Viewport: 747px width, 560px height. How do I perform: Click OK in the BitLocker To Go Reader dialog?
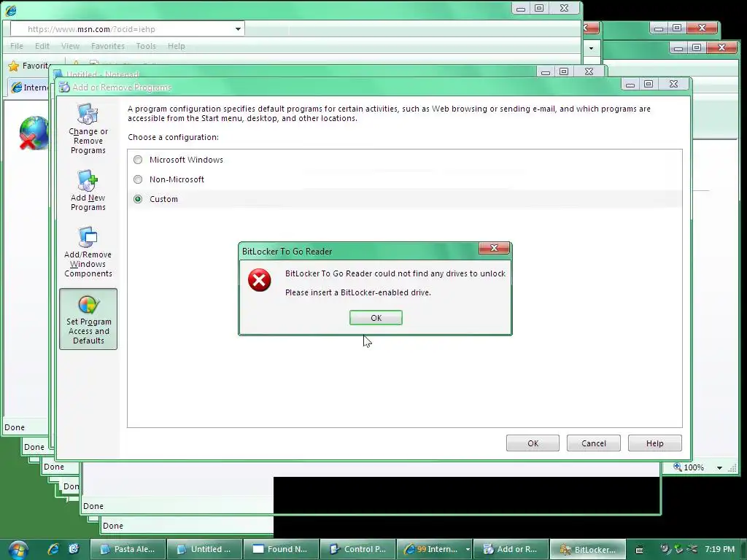[376, 318]
